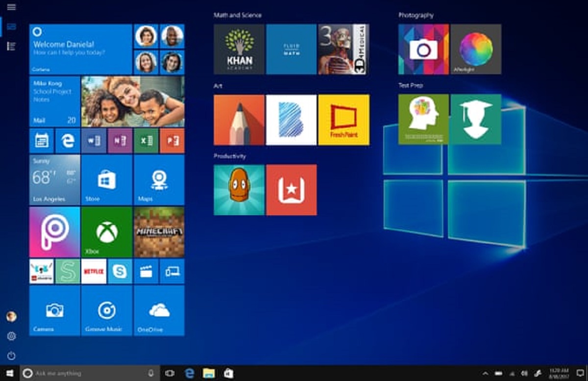
Task: Launch the Groove Music tile
Action: [x=107, y=311]
